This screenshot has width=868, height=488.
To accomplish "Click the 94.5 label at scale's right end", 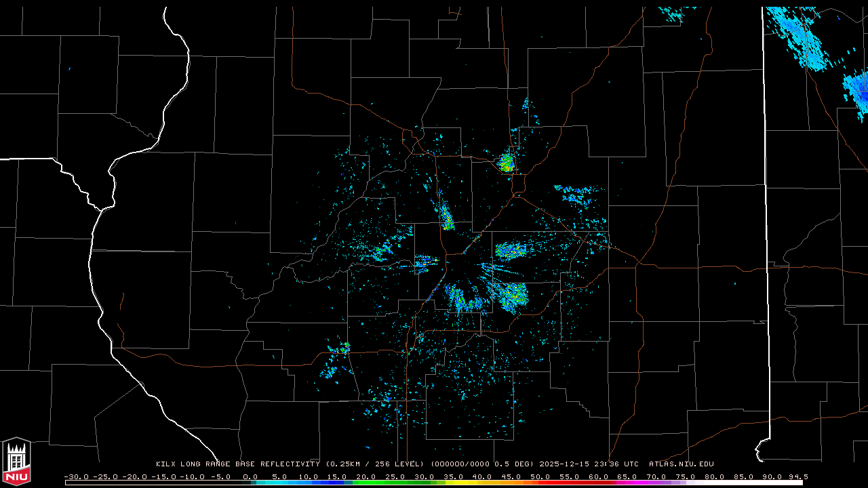I will (x=797, y=476).
